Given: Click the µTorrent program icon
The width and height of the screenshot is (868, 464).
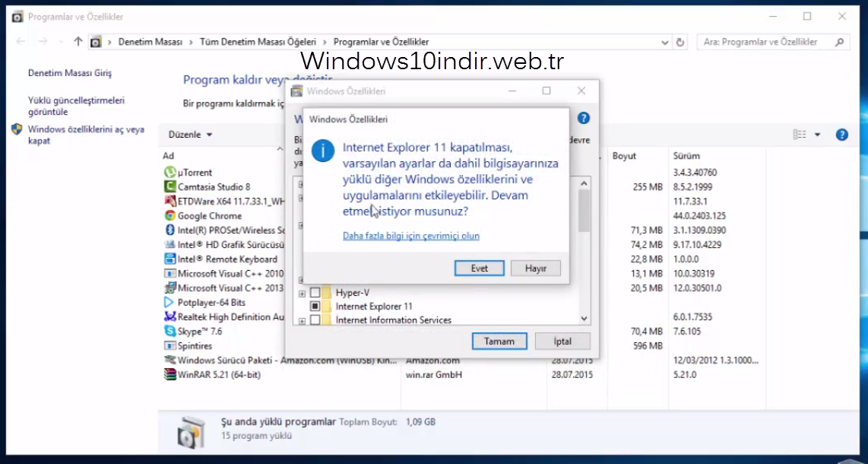Looking at the screenshot, I should coord(170,172).
